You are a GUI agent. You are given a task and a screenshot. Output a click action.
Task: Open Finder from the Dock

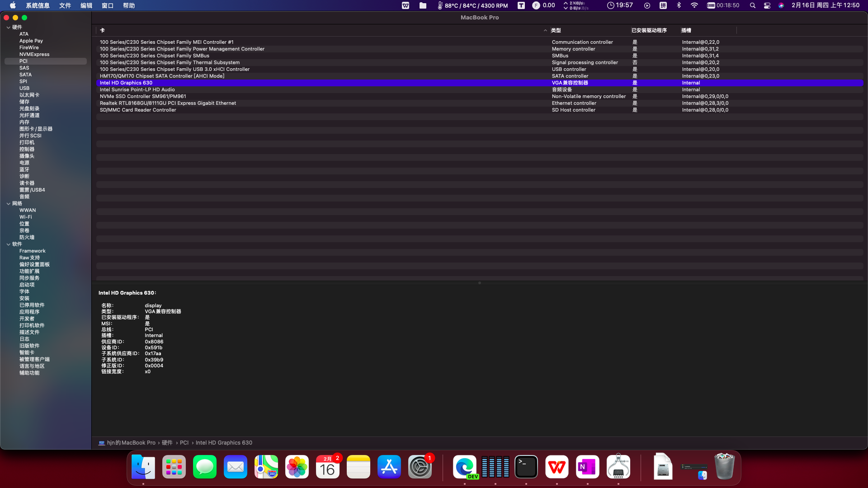tap(143, 467)
